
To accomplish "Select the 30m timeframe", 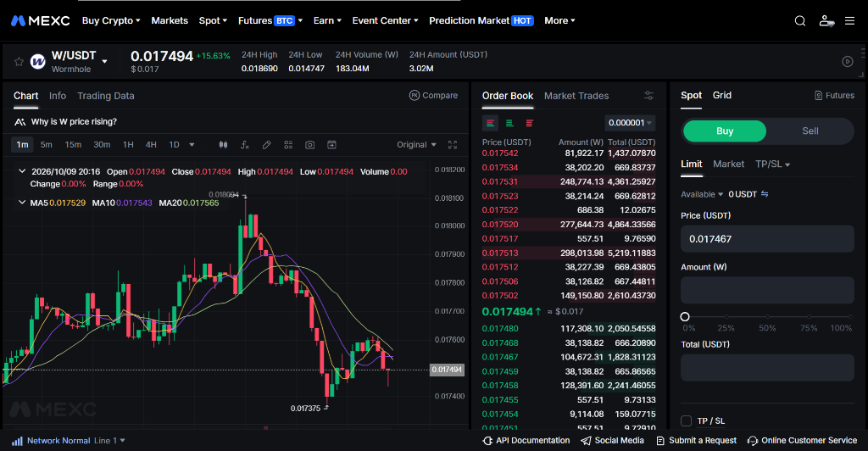I will pos(102,144).
